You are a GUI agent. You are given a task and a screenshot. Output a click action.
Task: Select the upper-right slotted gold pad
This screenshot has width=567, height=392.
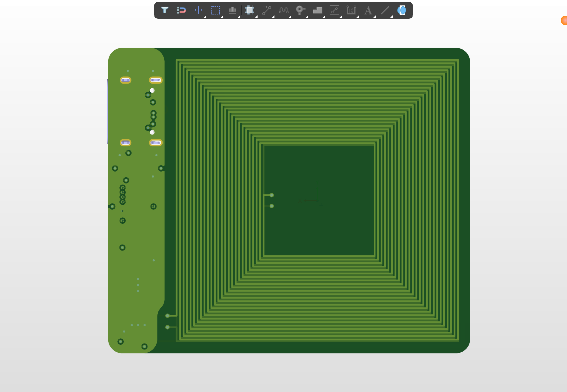[x=156, y=80]
